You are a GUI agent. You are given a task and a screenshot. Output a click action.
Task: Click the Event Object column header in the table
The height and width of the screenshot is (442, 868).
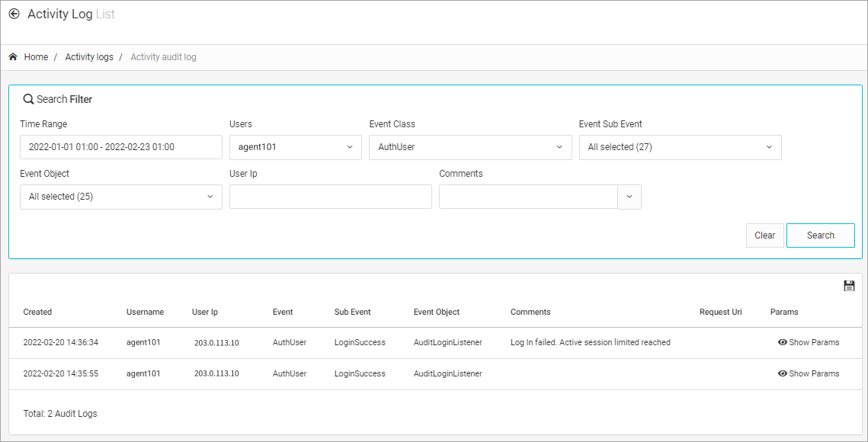[x=437, y=312]
